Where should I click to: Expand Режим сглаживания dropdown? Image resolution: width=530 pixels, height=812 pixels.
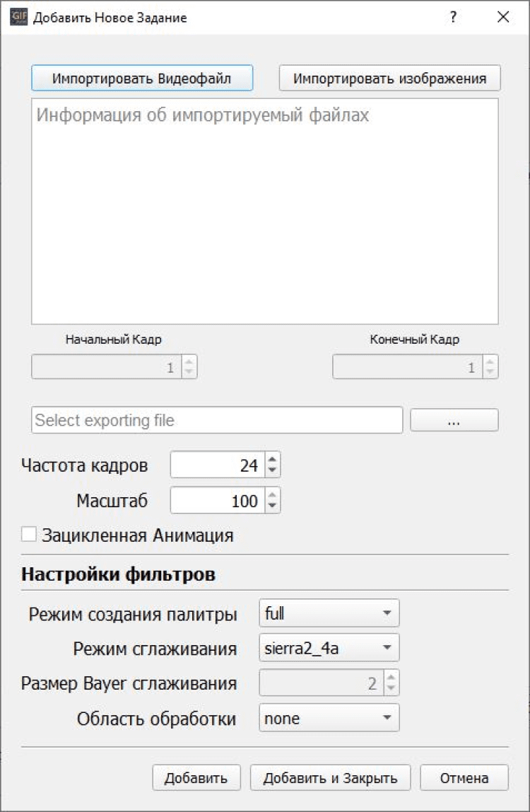329,648
